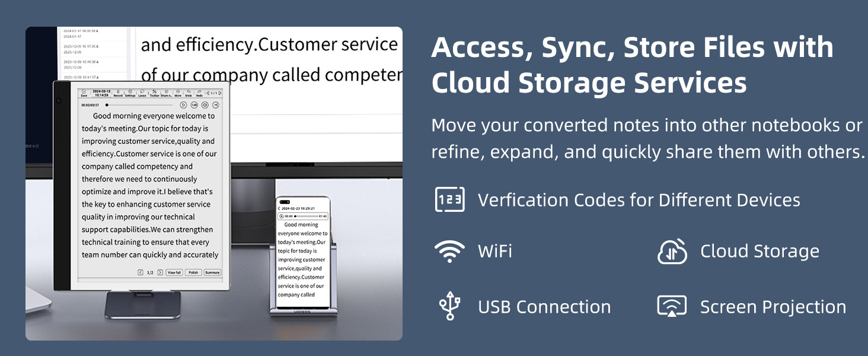Click the Undo arrow icon
This screenshot has width=868, height=356.
click(x=189, y=93)
